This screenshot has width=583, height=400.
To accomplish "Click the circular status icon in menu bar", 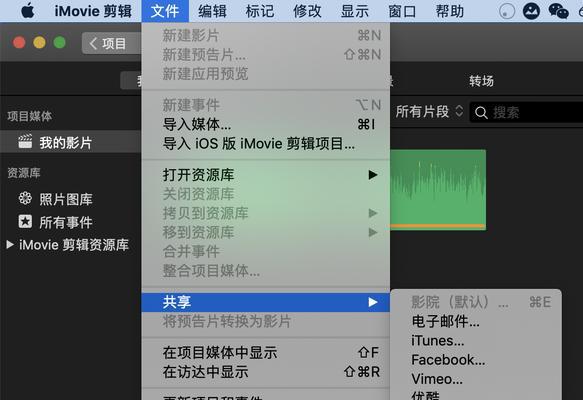I will click(506, 11).
